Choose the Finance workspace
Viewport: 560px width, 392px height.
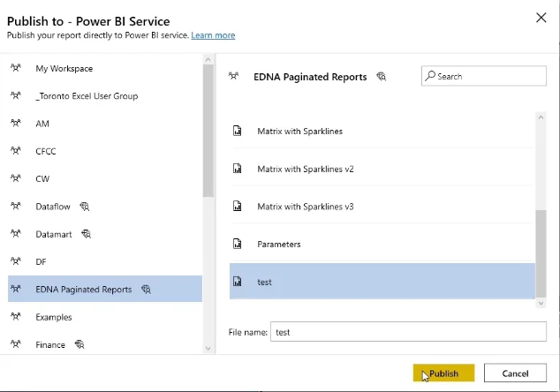105,344
